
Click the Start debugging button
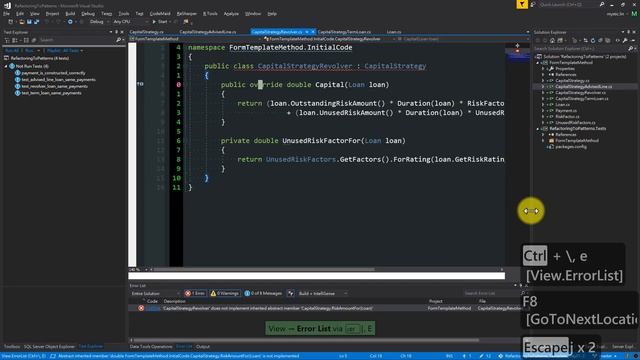(160, 22)
